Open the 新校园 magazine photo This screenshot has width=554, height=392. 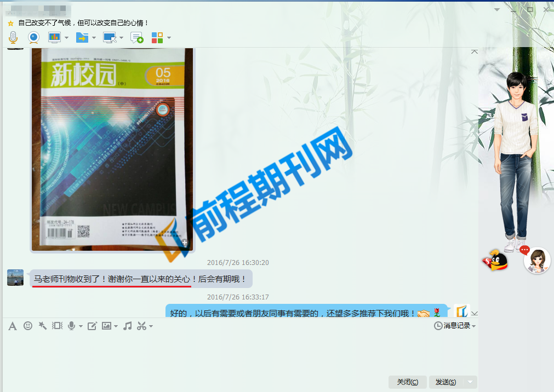pos(112,149)
